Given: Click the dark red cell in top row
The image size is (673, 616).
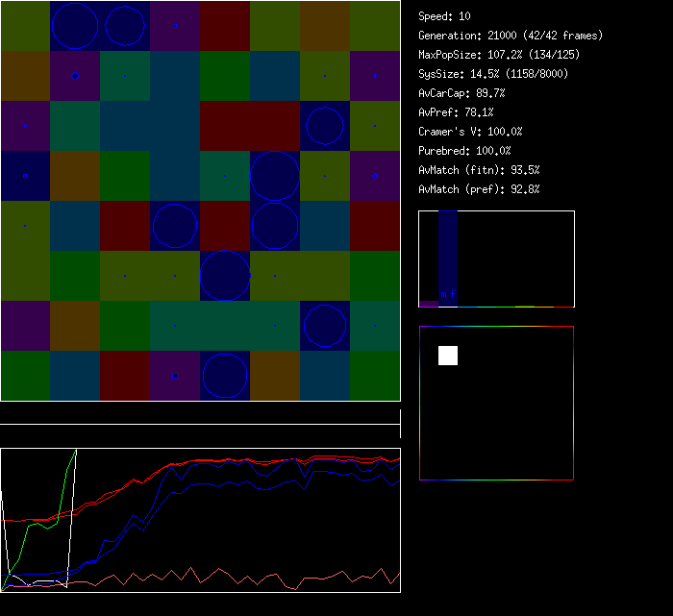Looking at the screenshot, I should [x=225, y=26].
